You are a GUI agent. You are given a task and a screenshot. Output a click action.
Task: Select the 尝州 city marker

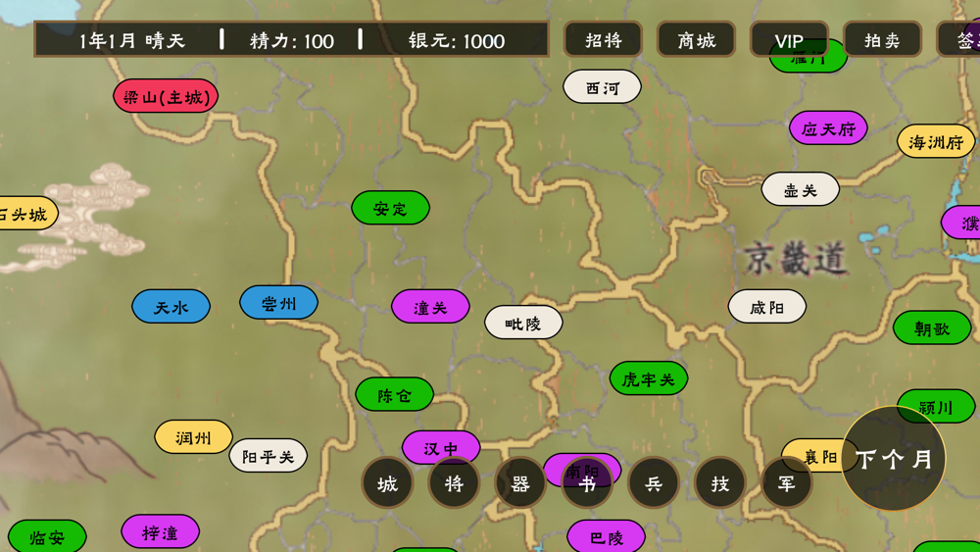tap(278, 303)
